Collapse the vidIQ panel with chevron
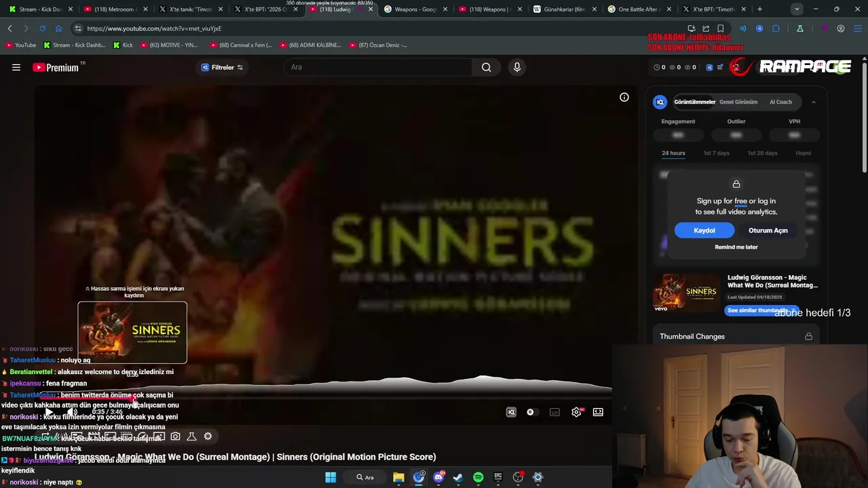The image size is (868, 488). point(814,102)
